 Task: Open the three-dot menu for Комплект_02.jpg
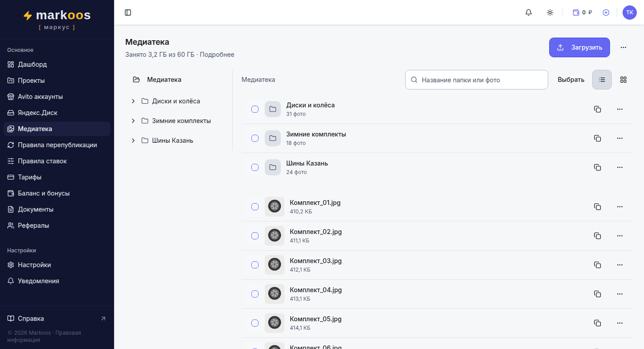[620, 236]
